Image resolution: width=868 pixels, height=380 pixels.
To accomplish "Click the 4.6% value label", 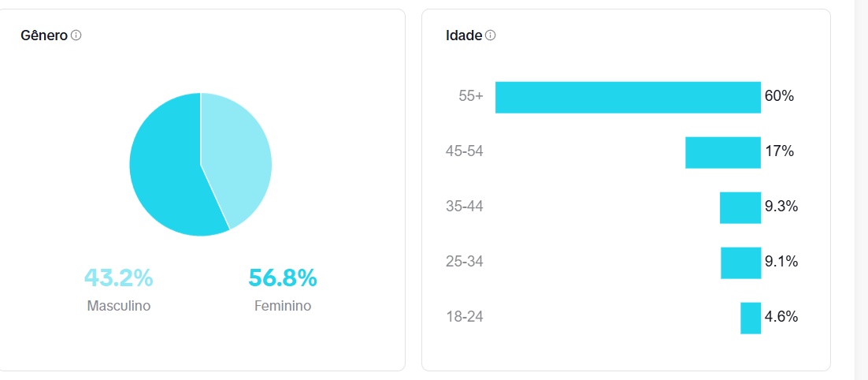I will (x=781, y=317).
